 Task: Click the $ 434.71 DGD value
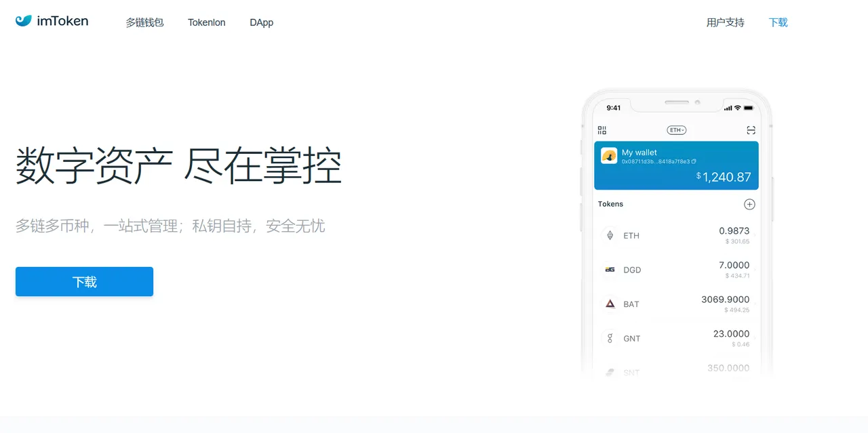coord(738,276)
